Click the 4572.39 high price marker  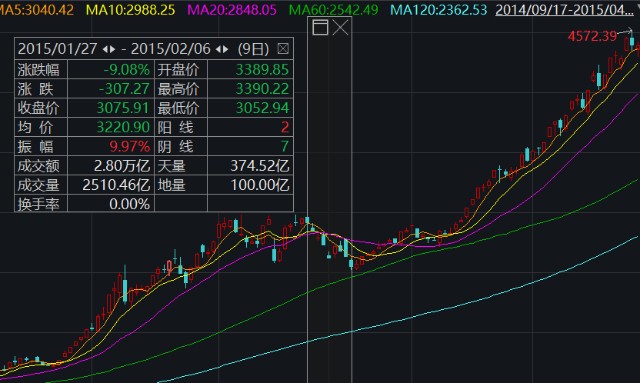coord(592,36)
